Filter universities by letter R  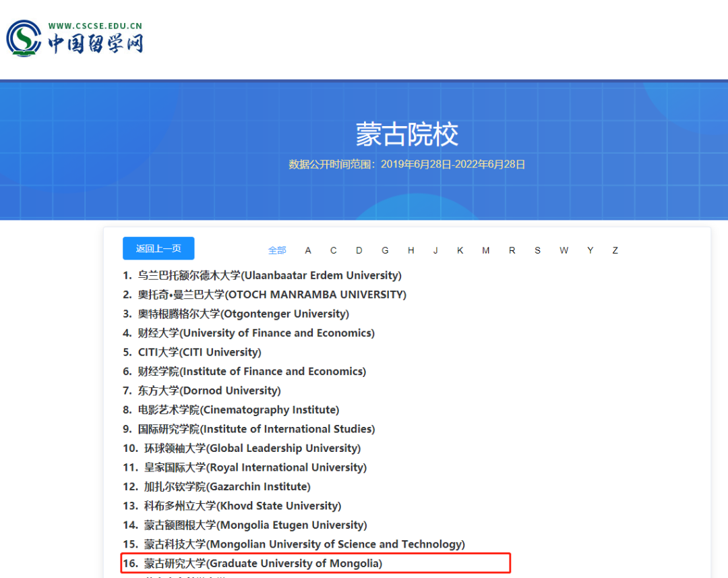click(x=512, y=250)
